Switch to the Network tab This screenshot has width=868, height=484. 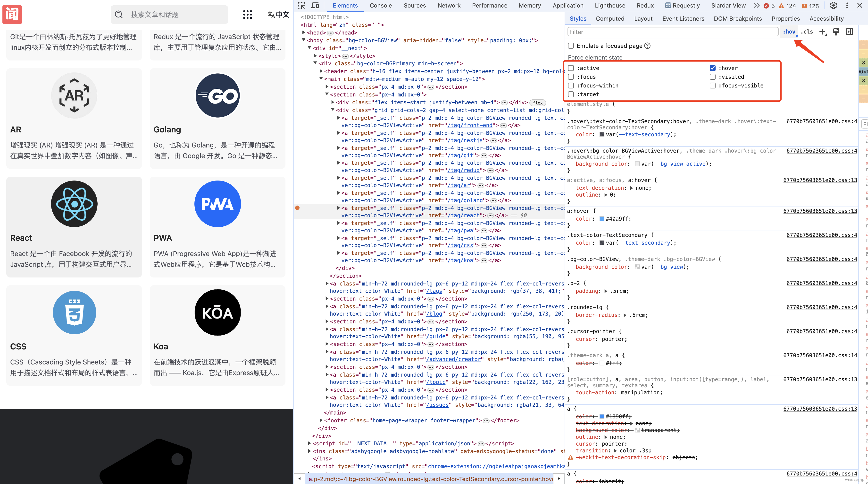click(x=449, y=6)
